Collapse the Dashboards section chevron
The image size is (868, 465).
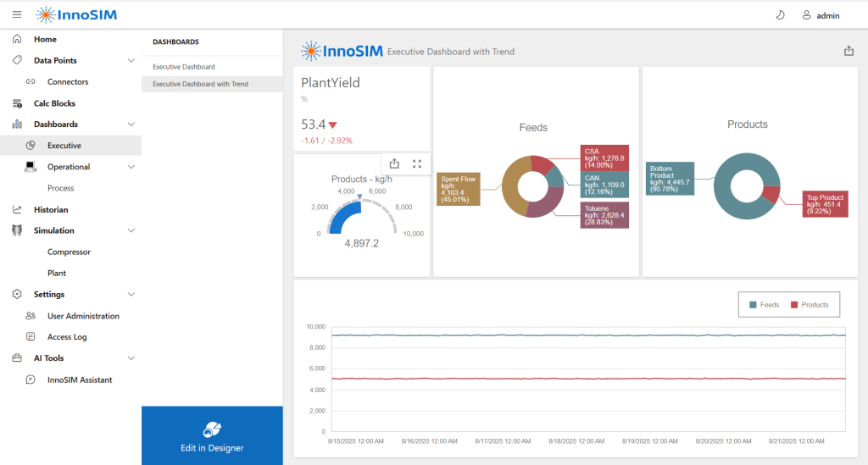pyautogui.click(x=131, y=125)
